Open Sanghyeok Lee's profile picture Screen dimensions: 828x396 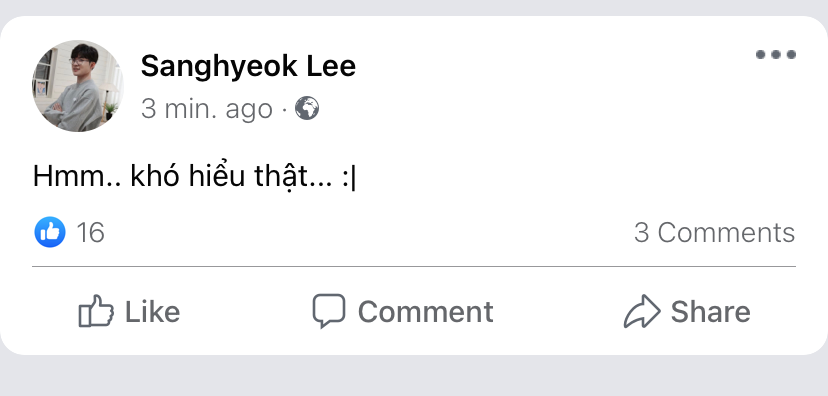coord(78,86)
